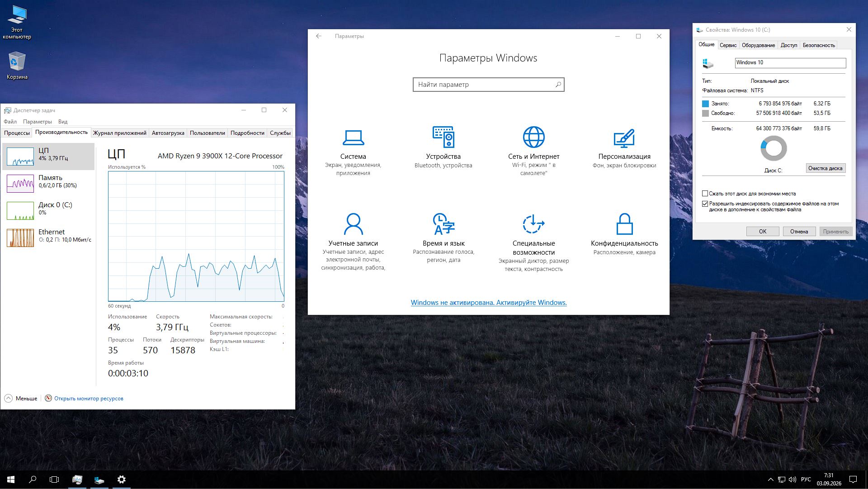868x489 pixels.
Task: Open the Безопасность tab in properties
Action: coord(819,45)
